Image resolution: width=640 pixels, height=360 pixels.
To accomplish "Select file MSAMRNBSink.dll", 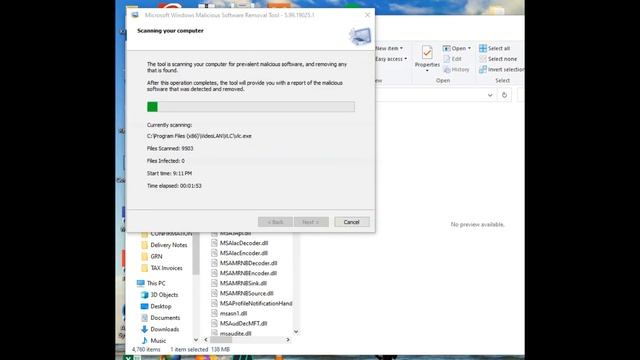I will pyautogui.click(x=239, y=283).
